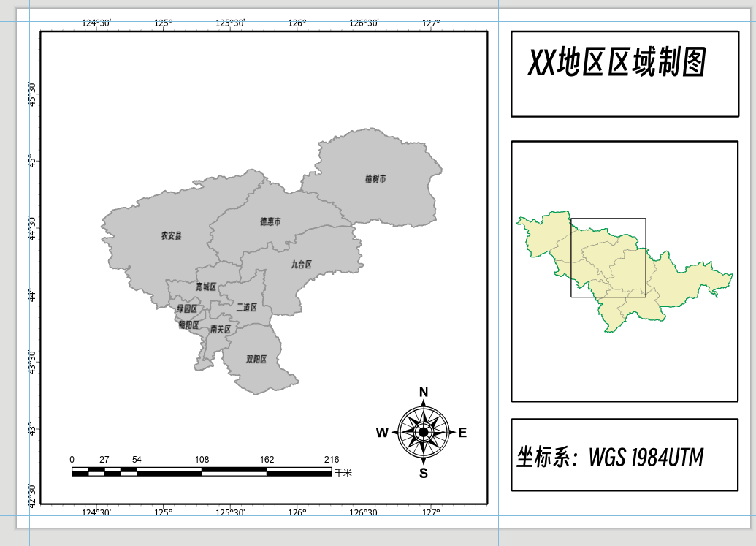756x546 pixels.
Task: Select the 朝阳区 district label
Action: (x=188, y=325)
